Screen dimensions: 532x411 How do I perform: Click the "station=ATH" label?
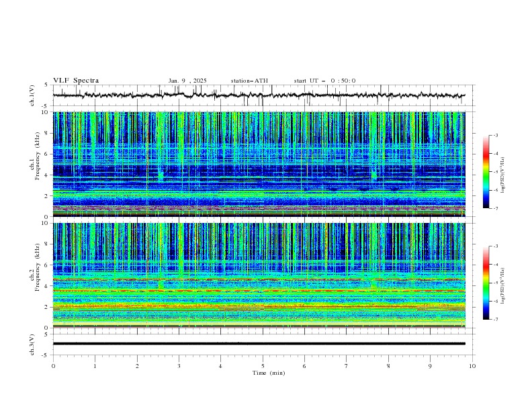[x=249, y=81]
